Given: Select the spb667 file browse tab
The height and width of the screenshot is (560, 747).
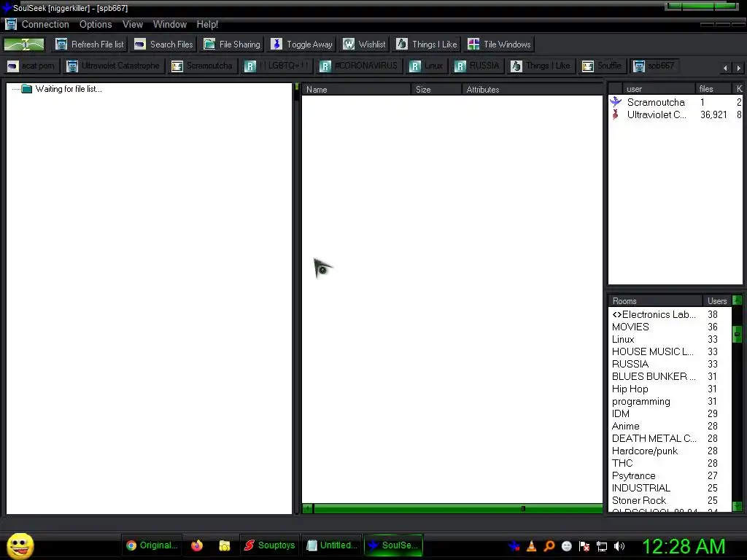Looking at the screenshot, I should [x=654, y=66].
